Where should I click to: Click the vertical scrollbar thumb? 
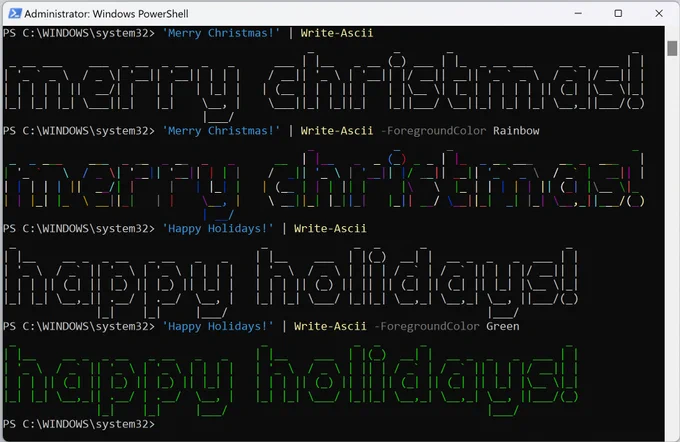672,48
